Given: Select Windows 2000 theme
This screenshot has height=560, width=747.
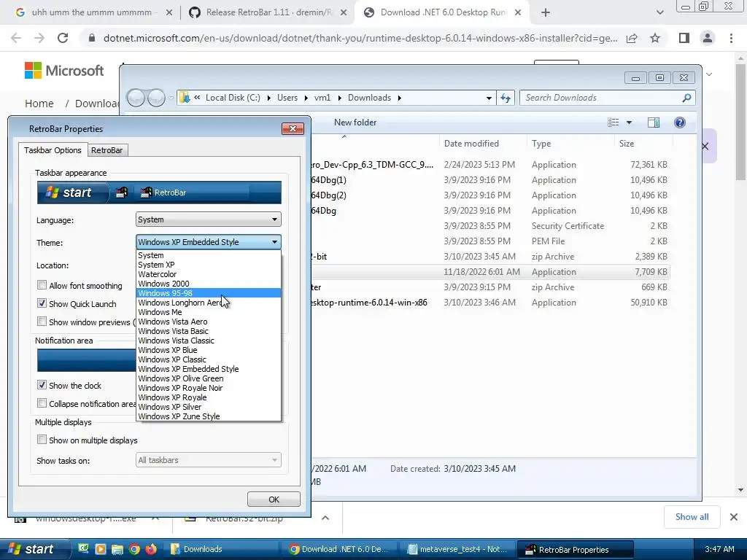Looking at the screenshot, I should pos(208,284).
